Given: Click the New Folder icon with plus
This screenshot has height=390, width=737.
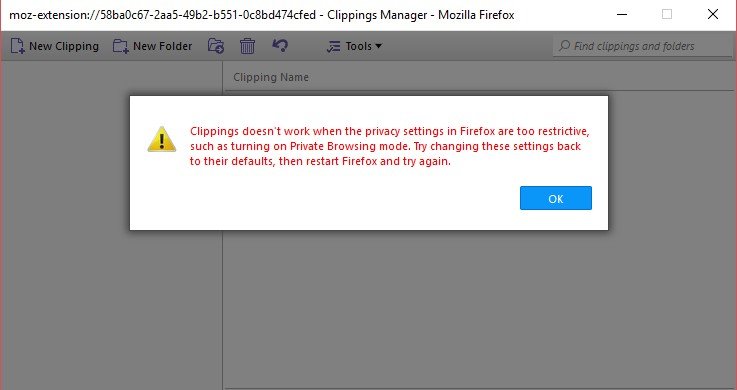Looking at the screenshot, I should click(x=120, y=46).
